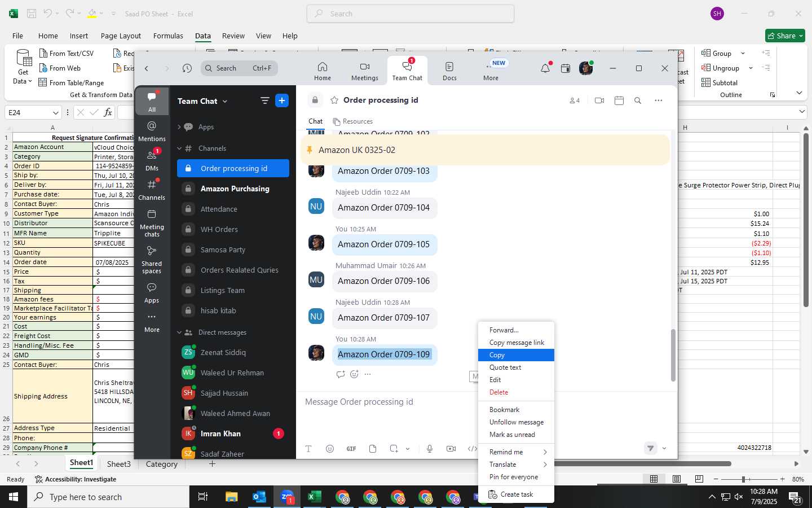Expand the Apps section in chat list
Image resolution: width=812 pixels, height=508 pixels.
tap(179, 127)
